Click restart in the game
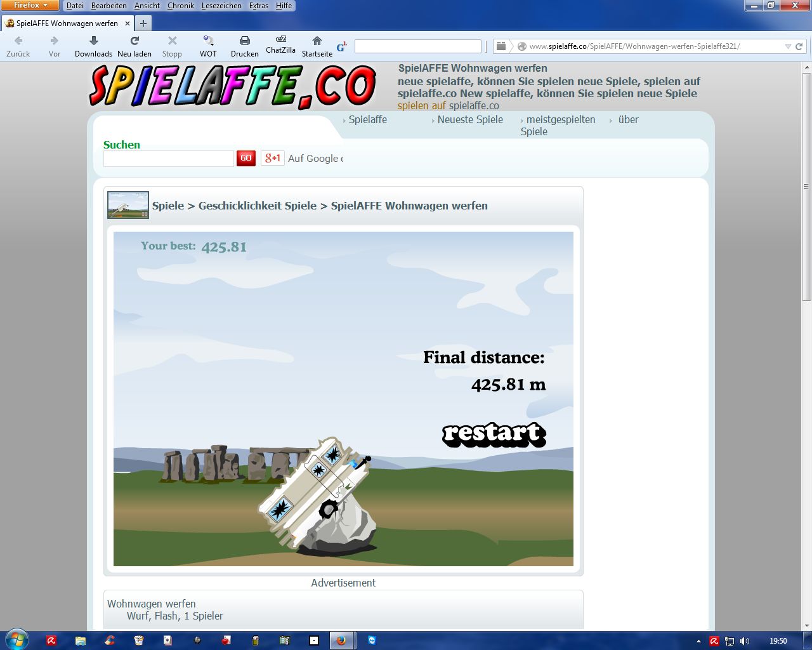 (494, 434)
